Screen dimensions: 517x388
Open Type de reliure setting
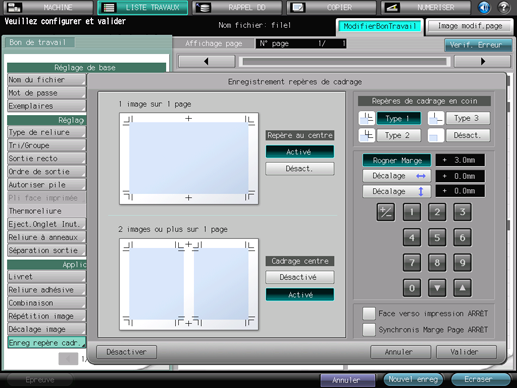click(x=47, y=132)
